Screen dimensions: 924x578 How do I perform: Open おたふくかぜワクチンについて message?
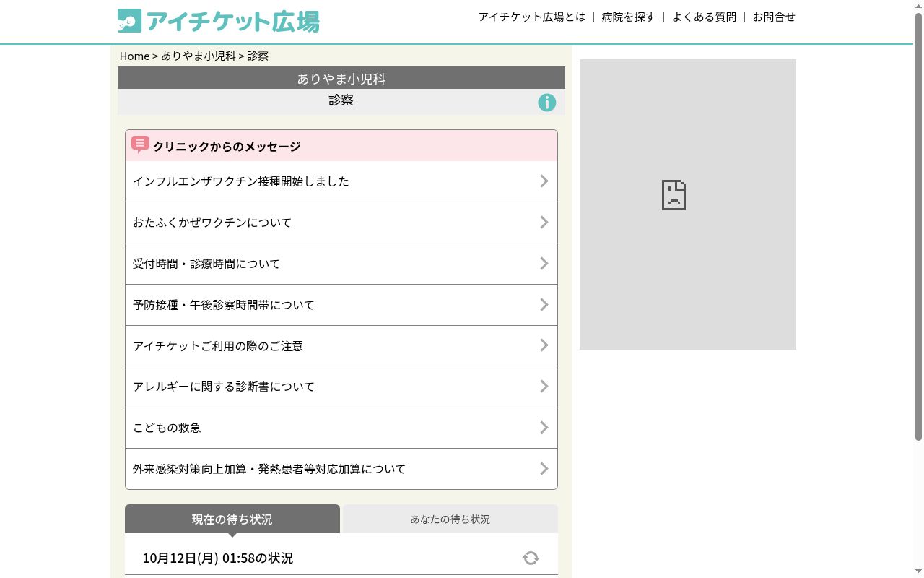click(x=341, y=223)
